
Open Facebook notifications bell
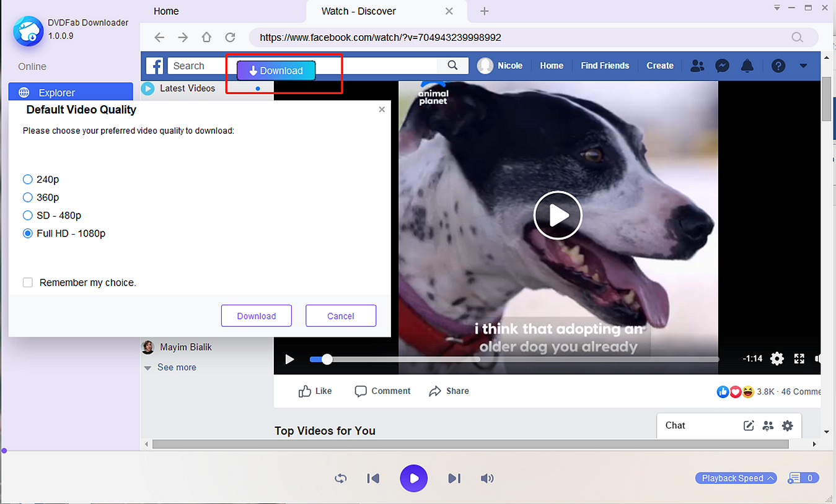(x=747, y=66)
